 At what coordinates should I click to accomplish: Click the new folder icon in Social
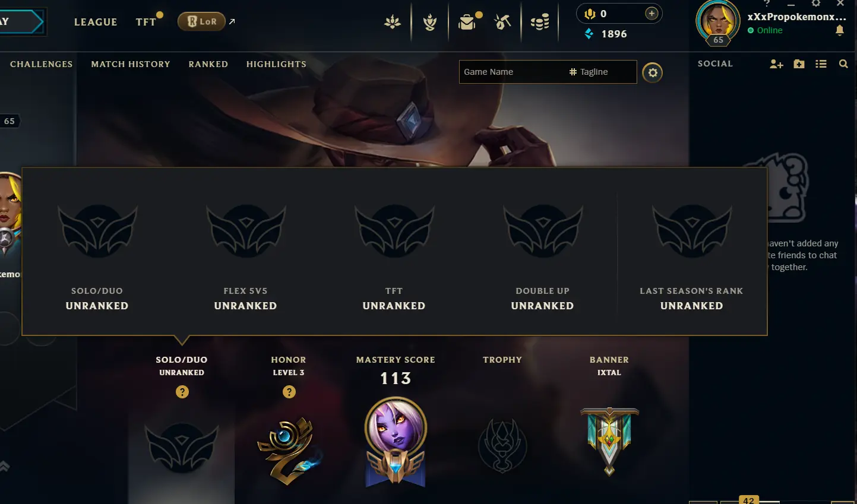coord(799,64)
